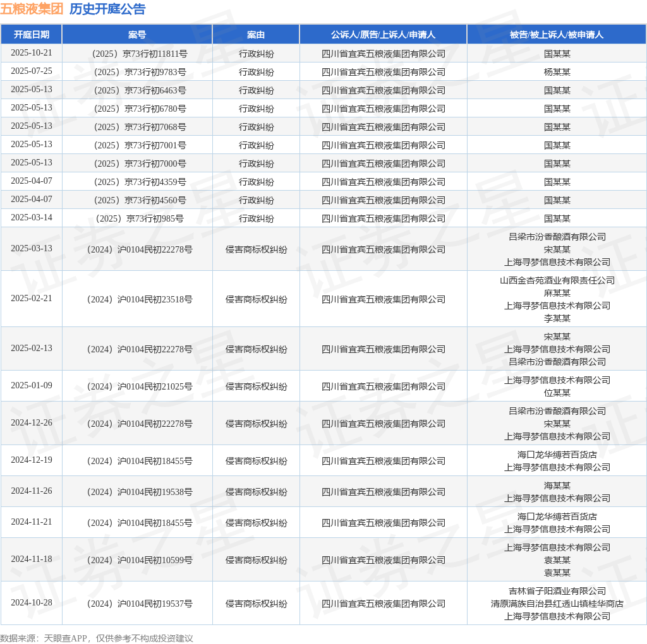Image resolution: width=647 pixels, height=644 pixels.
Task: Click the date cell 2025-03-13
Action: click(x=32, y=248)
